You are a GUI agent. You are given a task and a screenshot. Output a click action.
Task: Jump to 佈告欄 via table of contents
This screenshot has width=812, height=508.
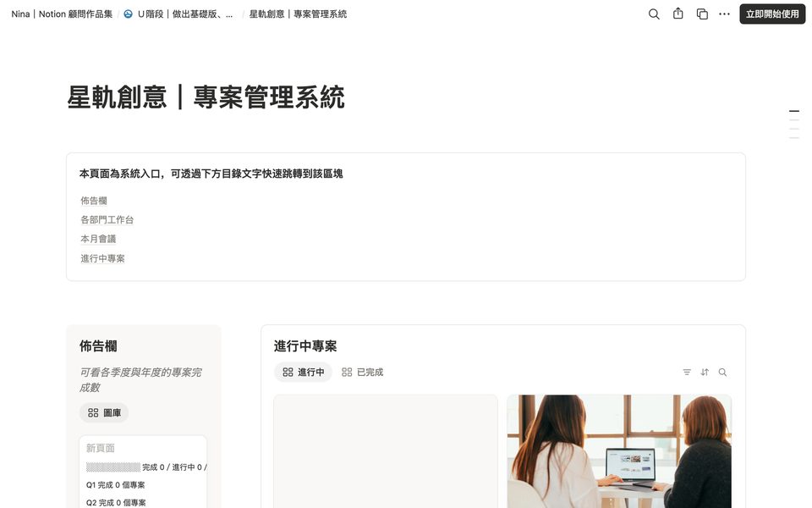point(94,201)
